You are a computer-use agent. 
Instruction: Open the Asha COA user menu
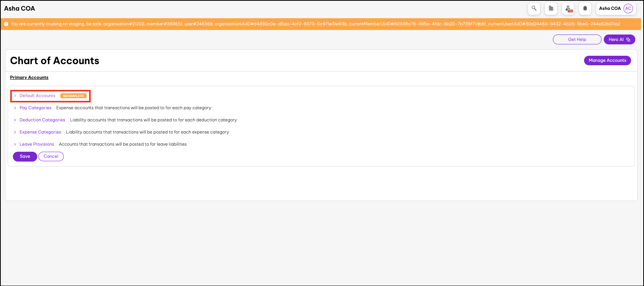pyautogui.click(x=610, y=8)
